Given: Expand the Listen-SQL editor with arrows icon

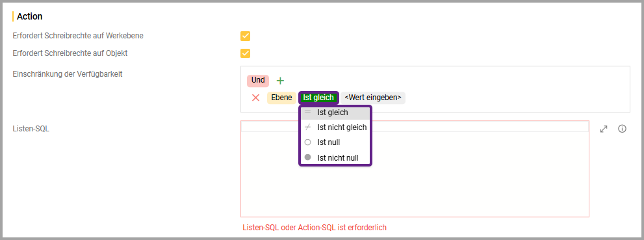Looking at the screenshot, I should [603, 129].
